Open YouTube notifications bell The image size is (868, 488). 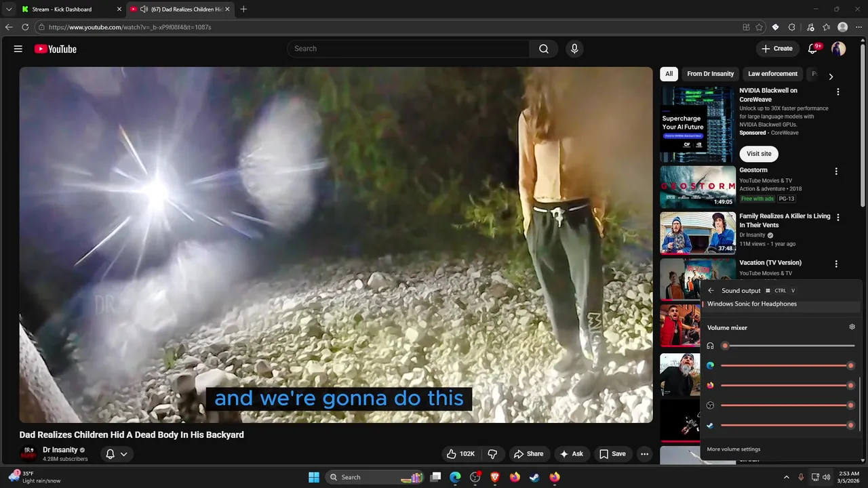pyautogui.click(x=812, y=49)
